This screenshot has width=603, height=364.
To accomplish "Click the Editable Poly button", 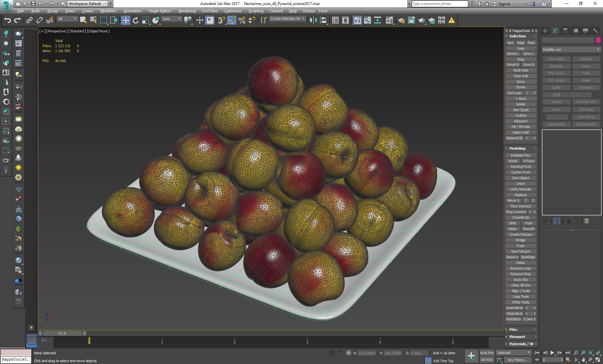I will coord(520,155).
